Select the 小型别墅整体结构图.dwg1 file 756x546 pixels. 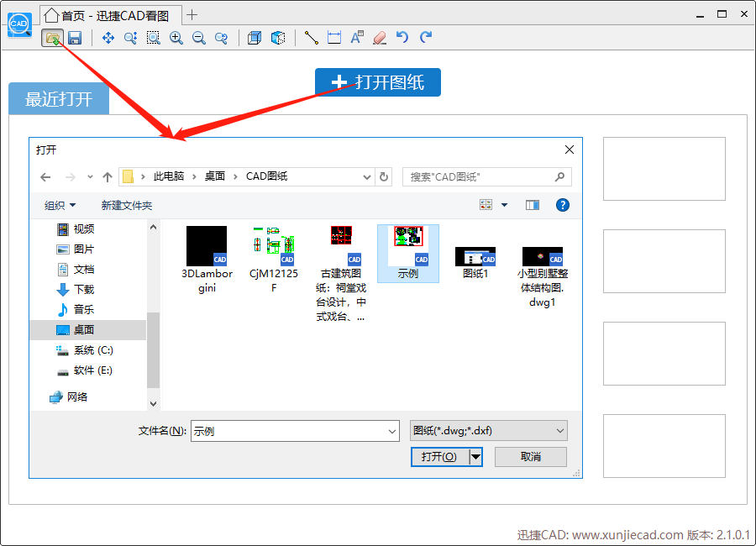[543, 277]
